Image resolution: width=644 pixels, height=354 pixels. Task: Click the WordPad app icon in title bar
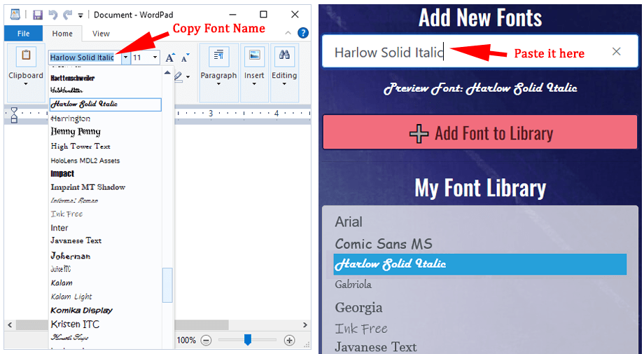point(15,15)
